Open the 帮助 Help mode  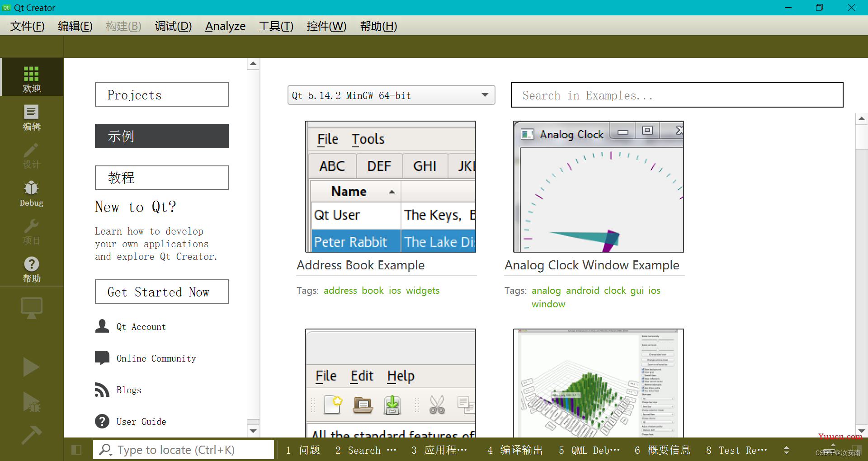point(32,269)
